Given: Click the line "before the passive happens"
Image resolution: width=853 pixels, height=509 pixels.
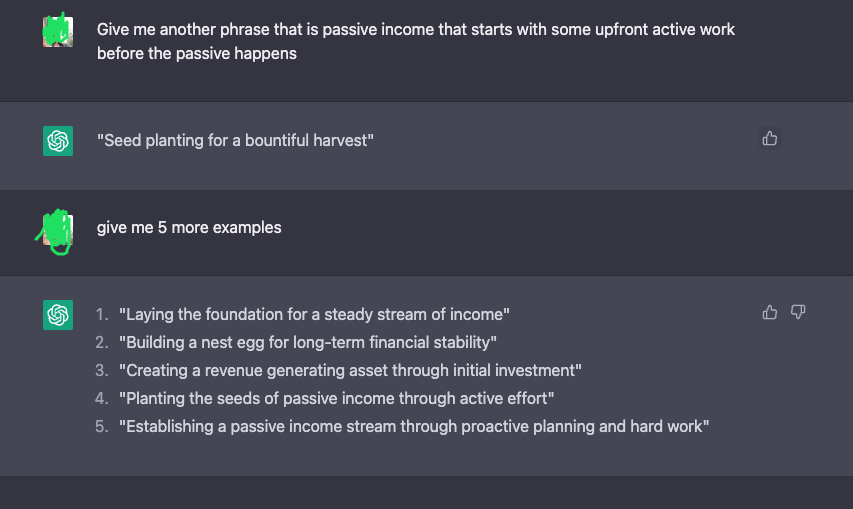Looking at the screenshot, I should tap(196, 53).
